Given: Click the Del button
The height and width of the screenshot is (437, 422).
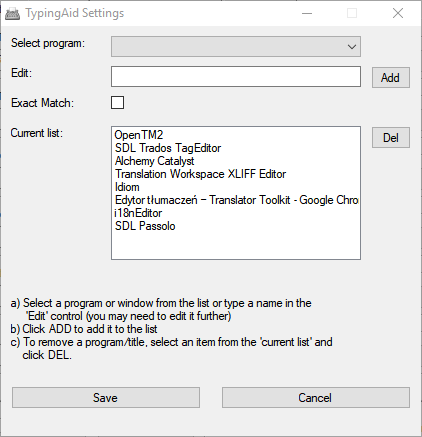Looking at the screenshot, I should pos(391,137).
